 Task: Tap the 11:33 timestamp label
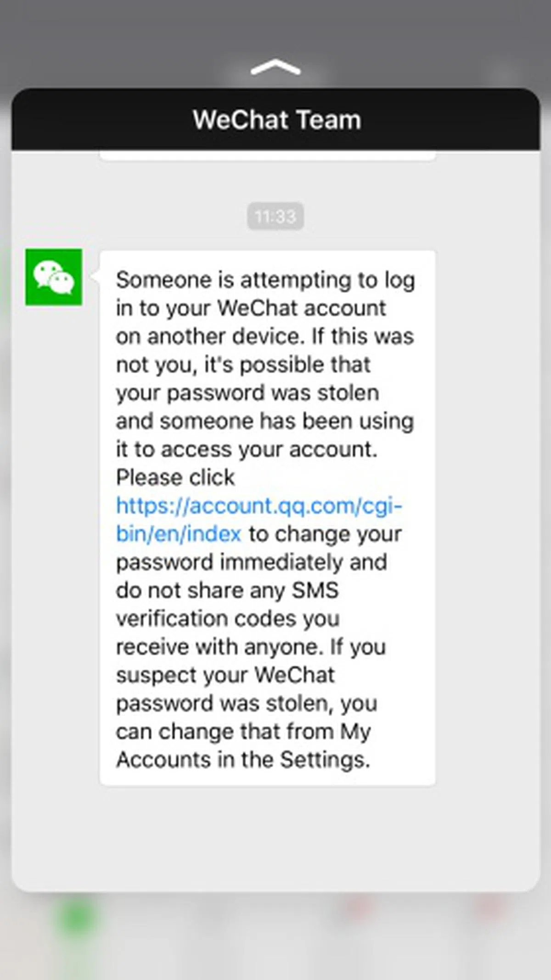point(275,216)
